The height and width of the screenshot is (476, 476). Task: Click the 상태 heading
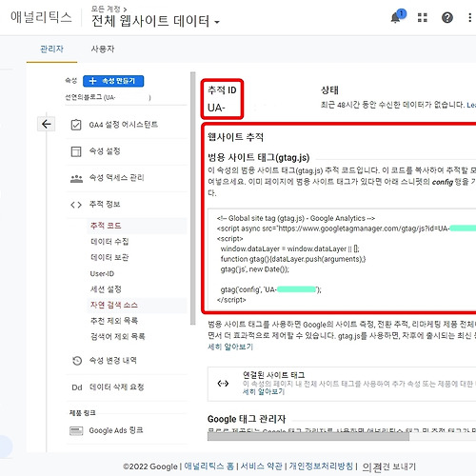(329, 90)
